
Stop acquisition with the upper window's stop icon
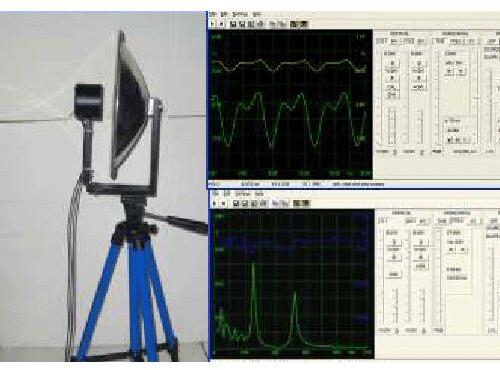(x=221, y=24)
